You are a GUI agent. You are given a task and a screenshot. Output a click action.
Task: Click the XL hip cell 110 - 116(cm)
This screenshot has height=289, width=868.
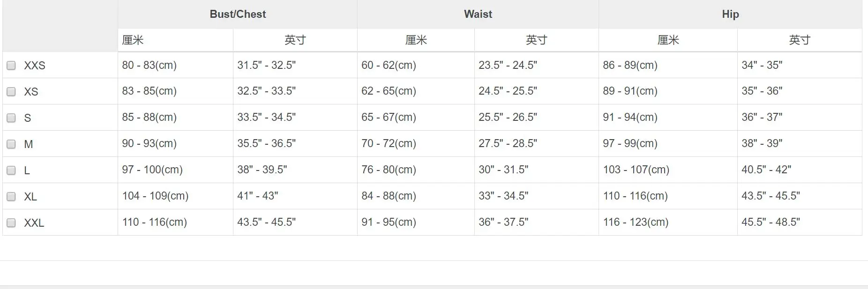[x=635, y=196]
